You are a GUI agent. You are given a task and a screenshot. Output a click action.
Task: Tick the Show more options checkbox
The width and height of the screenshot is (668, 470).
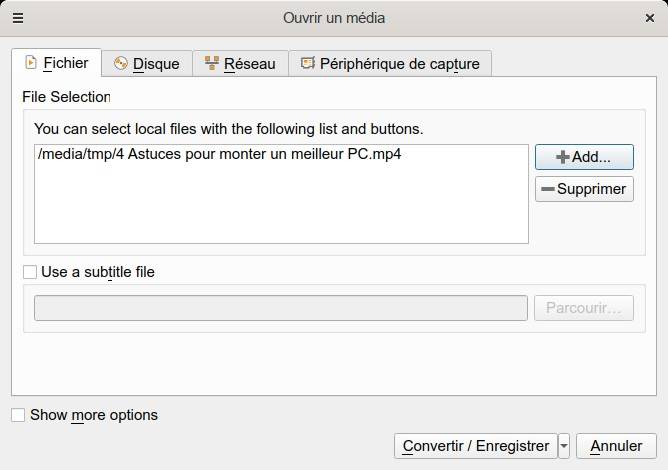(x=18, y=415)
